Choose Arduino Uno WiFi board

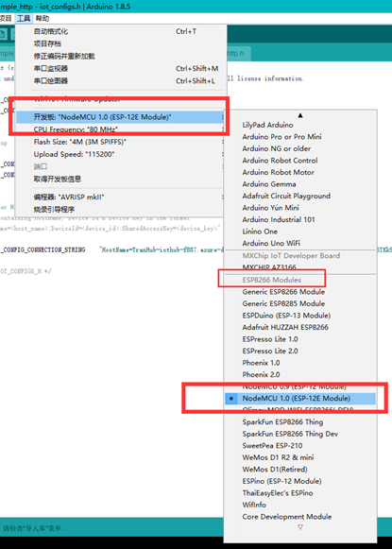300,244
